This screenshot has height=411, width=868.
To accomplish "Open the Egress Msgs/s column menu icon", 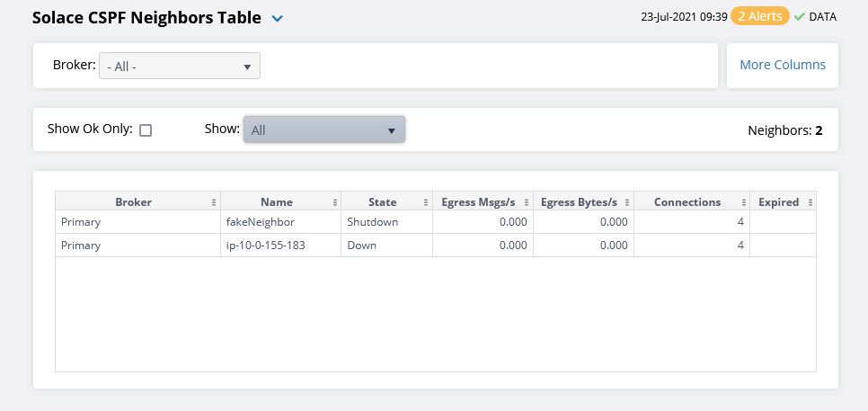I will (x=527, y=202).
